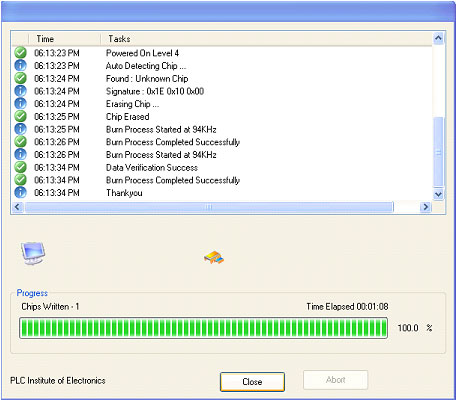The width and height of the screenshot is (457, 401).
Task: Click the computer monitor icon
Action: point(33,253)
